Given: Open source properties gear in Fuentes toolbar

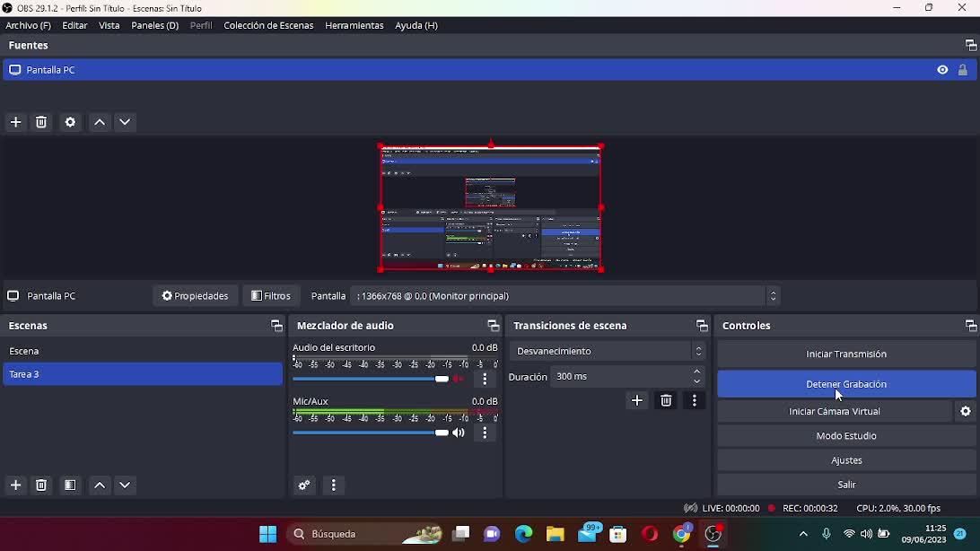Looking at the screenshot, I should click(70, 122).
